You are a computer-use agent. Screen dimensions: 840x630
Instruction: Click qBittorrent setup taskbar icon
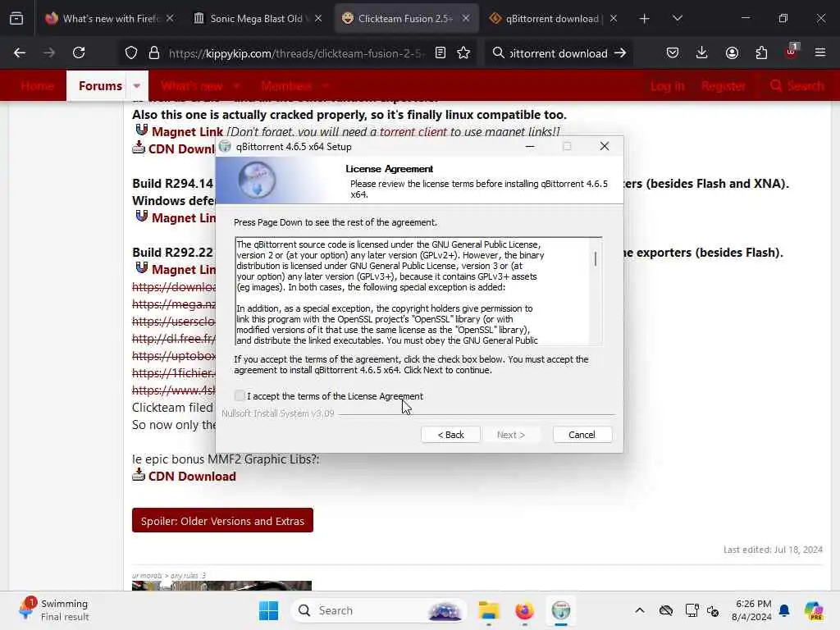(561, 610)
